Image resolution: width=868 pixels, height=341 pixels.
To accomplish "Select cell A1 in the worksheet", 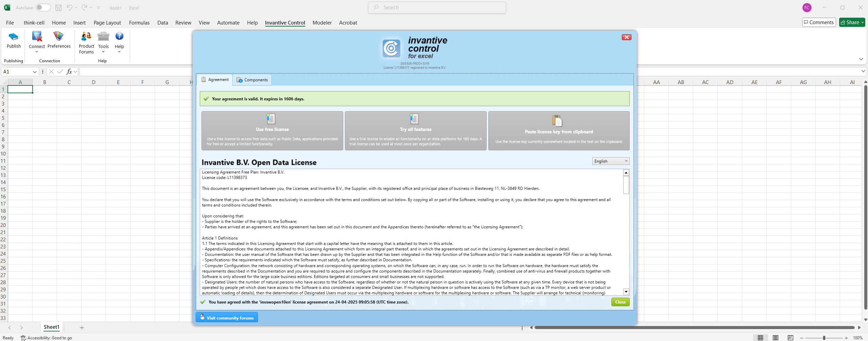I will (x=20, y=89).
